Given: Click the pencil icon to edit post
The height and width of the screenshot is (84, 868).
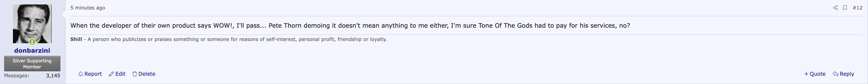Looking at the screenshot, I should pos(111,74).
